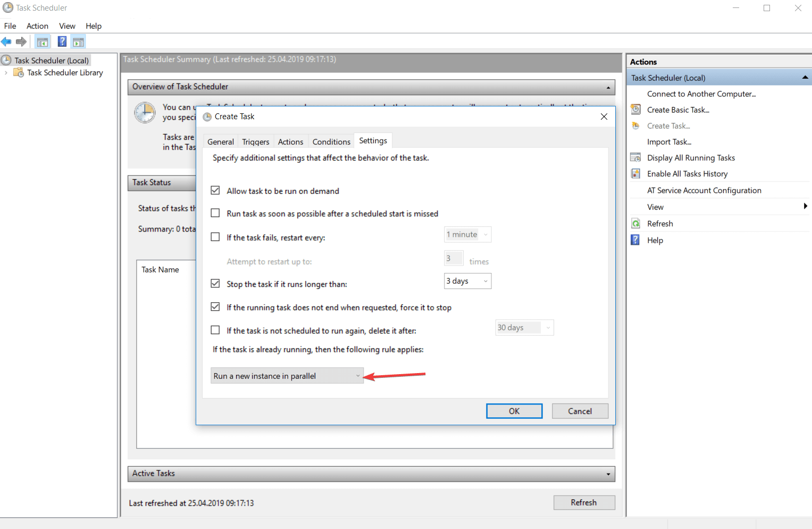Open the 3 days duration dropdown
812x529 pixels.
pos(467,281)
